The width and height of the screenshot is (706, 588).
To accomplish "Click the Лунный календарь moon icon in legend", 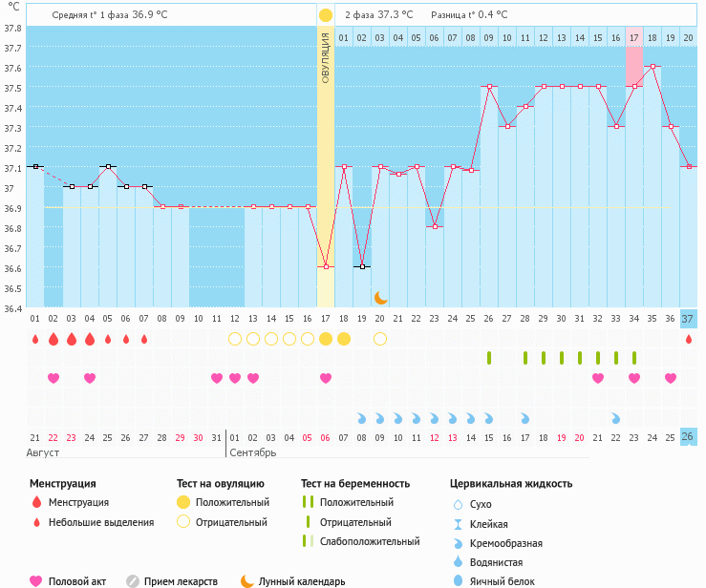I will 246,580.
